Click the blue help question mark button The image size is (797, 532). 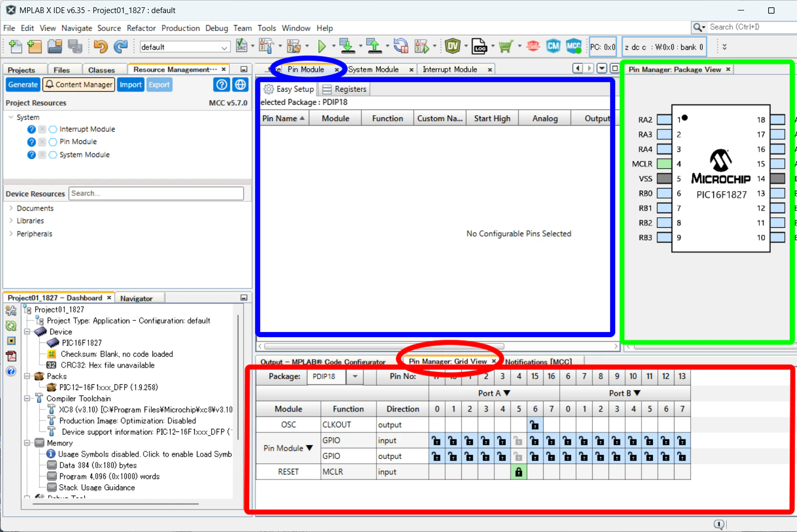222,84
